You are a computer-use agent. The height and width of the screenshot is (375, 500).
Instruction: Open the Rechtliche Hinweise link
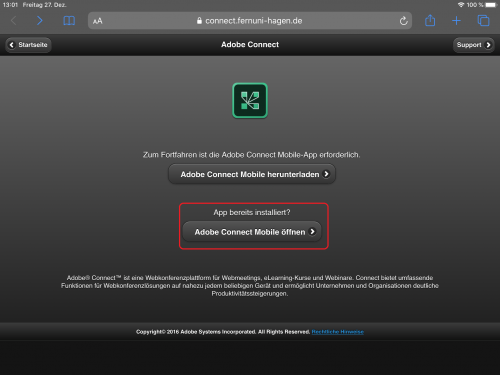[x=338, y=332]
